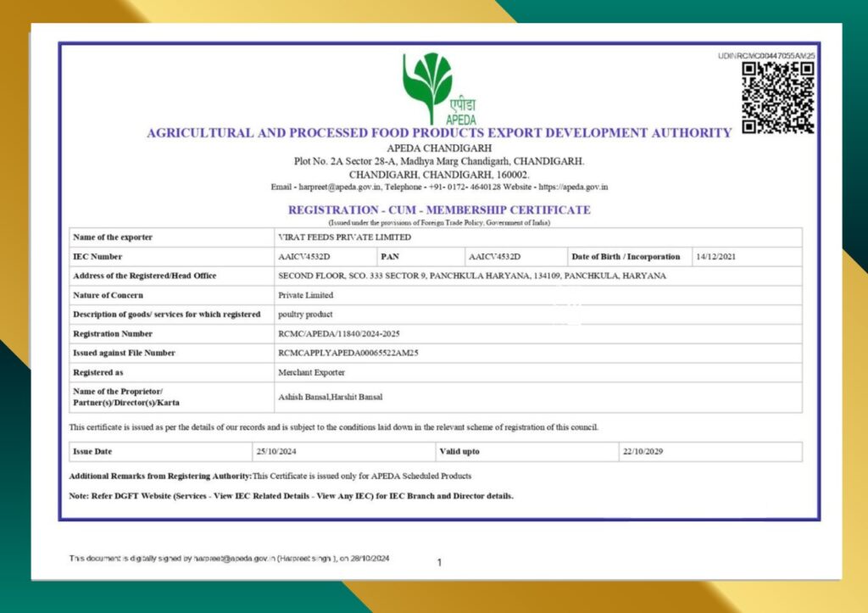This screenshot has height=613, width=868.
Task: Click the "Description of goods/ services" label
Action: [x=167, y=314]
